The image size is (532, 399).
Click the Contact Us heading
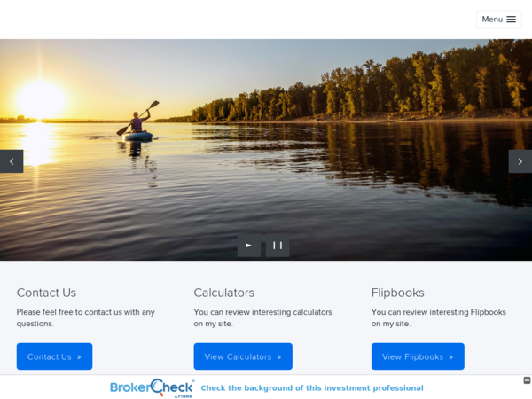pos(46,293)
